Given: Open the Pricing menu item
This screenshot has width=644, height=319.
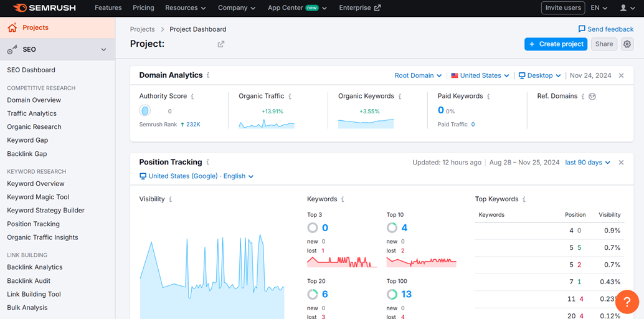Looking at the screenshot, I should (x=143, y=8).
